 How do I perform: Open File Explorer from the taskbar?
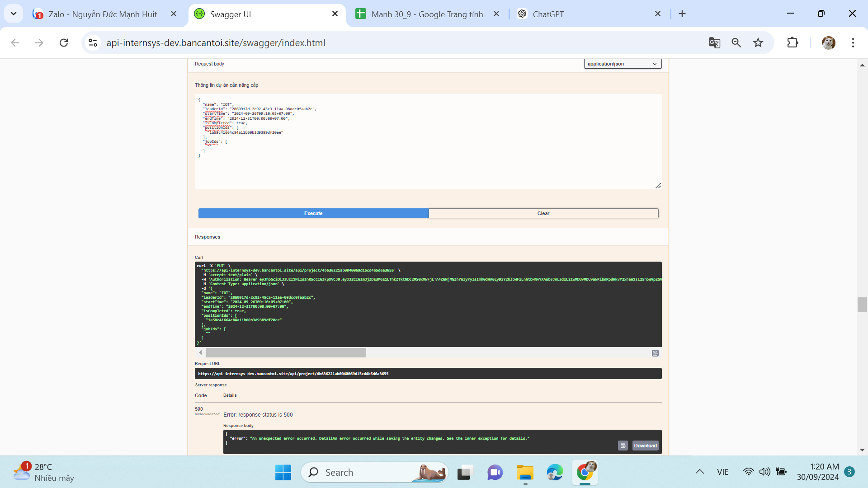[x=525, y=473]
